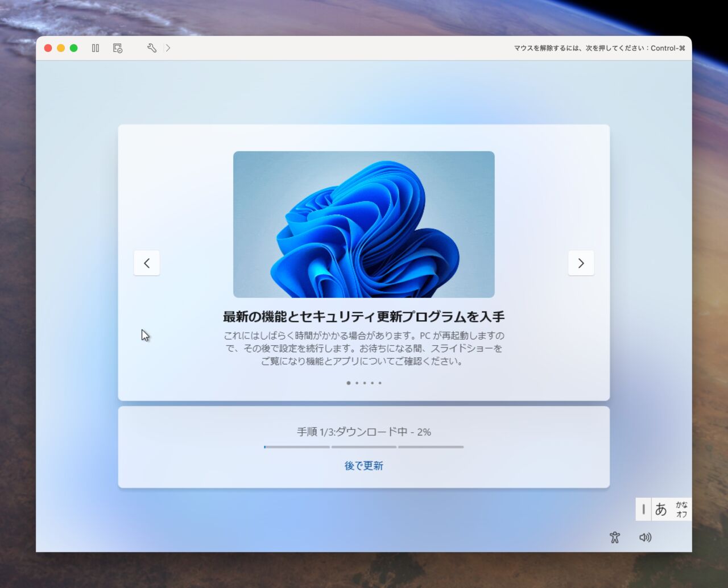Toggle the かな オフ kana input setting

681,510
